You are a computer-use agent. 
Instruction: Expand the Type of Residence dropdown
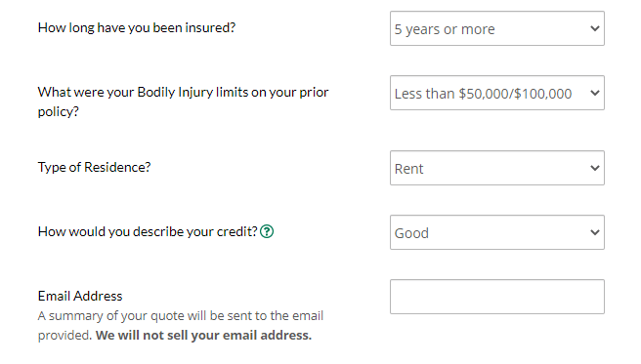click(x=497, y=168)
